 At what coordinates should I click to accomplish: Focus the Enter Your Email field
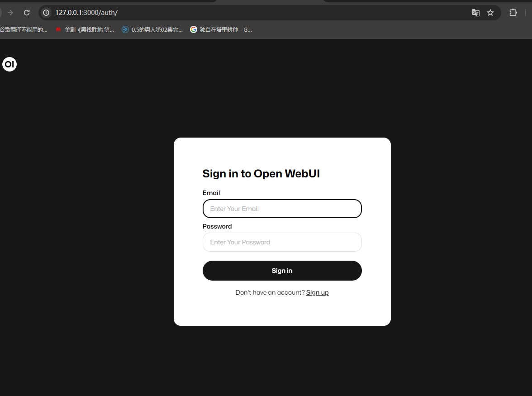coord(282,209)
